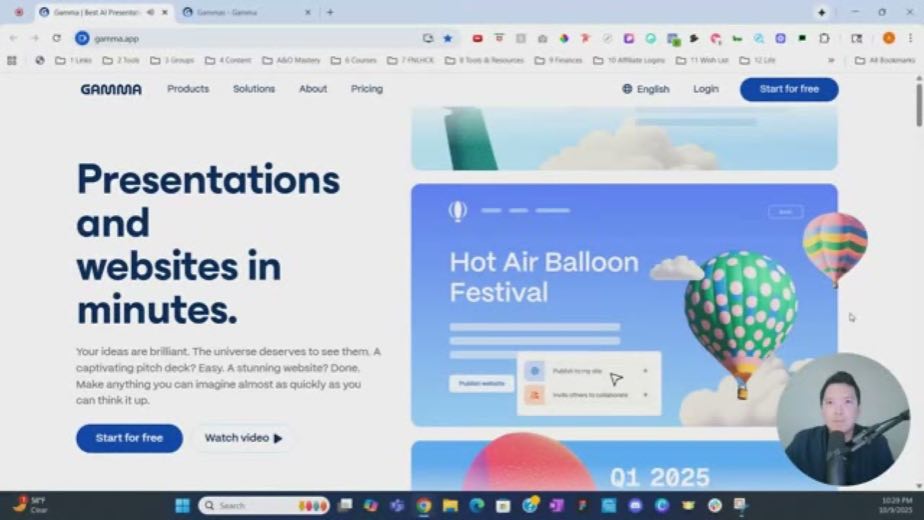Open the taskbar clock and date
924x520 pixels.
[896, 505]
